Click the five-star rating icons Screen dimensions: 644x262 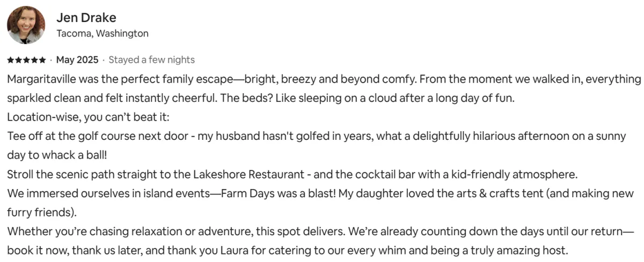pos(27,59)
